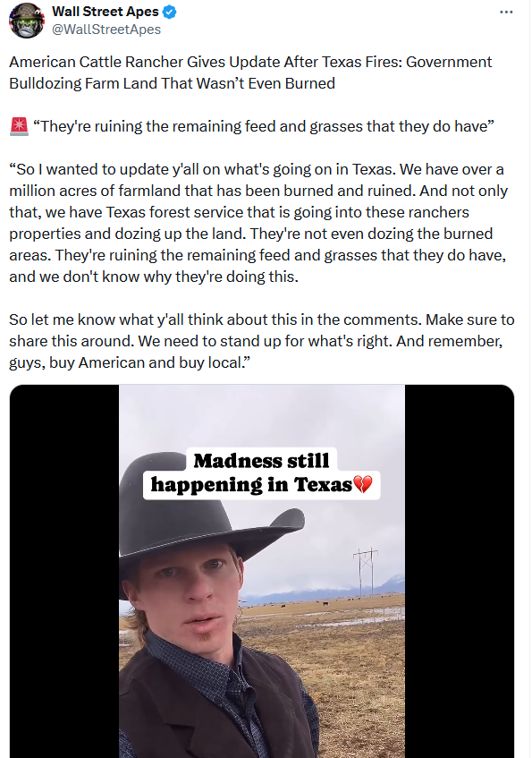This screenshot has height=758, width=532.
Task: Click the Wall Street Apes display name
Action: tap(106, 12)
